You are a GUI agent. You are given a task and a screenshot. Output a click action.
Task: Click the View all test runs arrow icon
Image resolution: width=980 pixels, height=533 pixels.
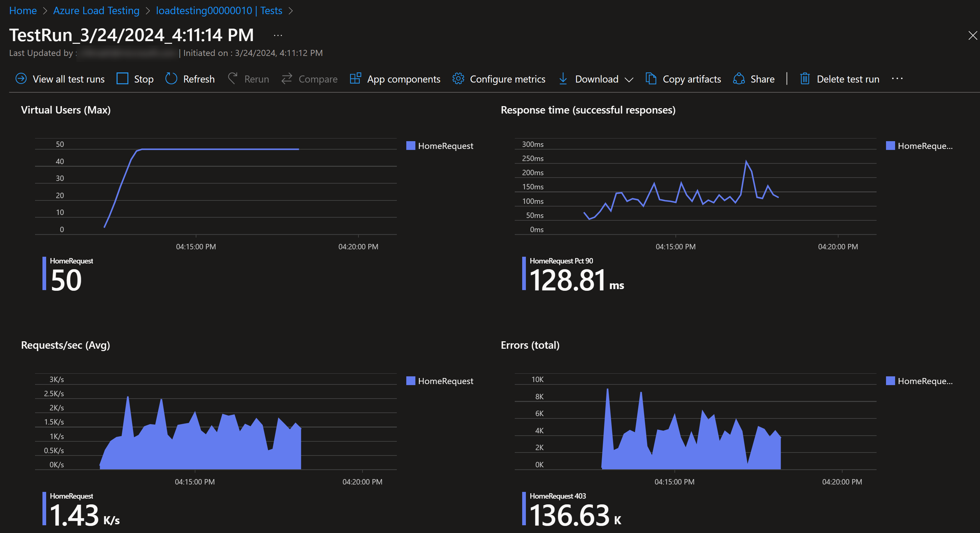click(x=21, y=79)
